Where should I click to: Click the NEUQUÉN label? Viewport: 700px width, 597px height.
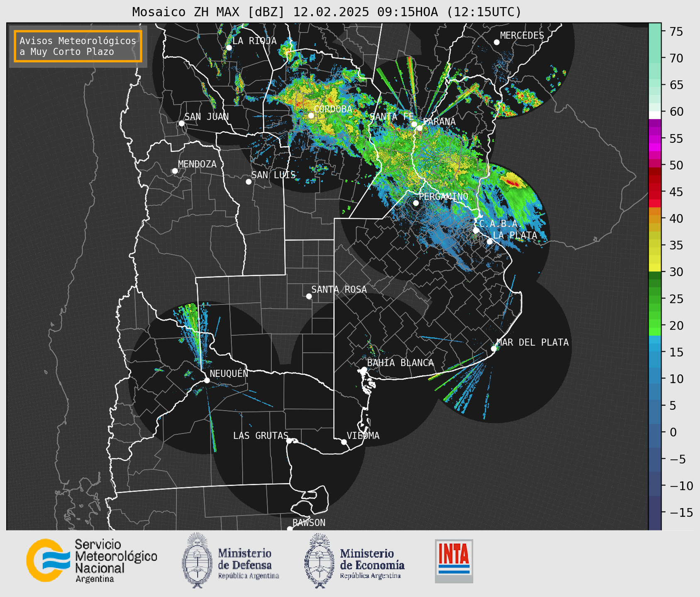point(229,373)
